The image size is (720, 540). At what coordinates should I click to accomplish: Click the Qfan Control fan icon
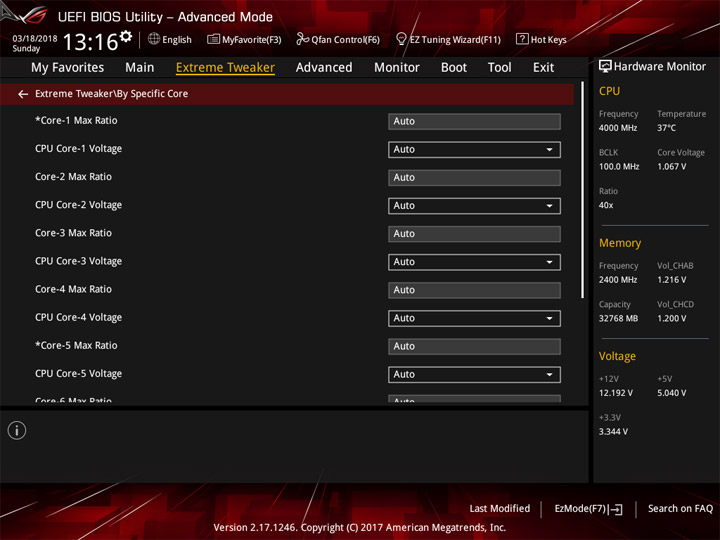pyautogui.click(x=302, y=39)
